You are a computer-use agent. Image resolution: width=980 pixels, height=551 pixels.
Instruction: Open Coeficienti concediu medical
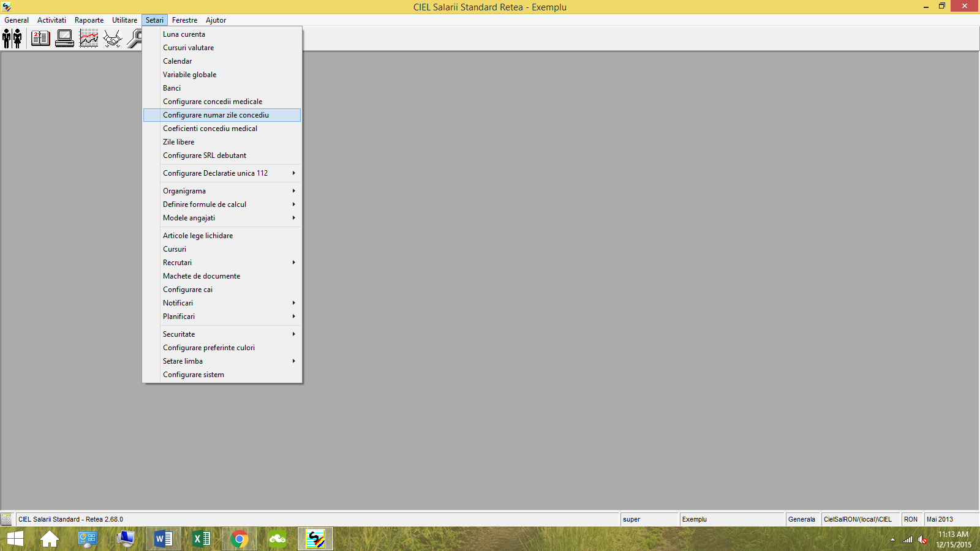point(222,129)
